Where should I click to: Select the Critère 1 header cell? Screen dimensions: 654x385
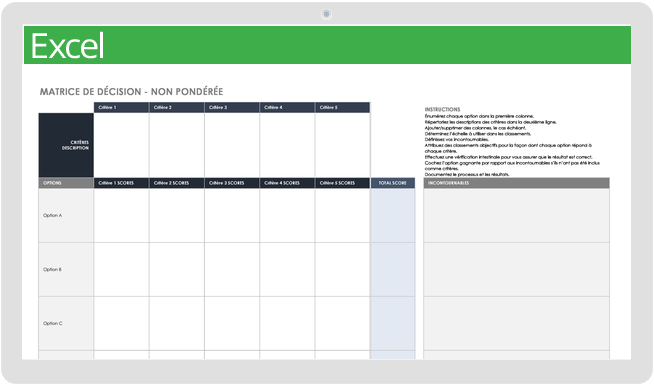(121, 108)
